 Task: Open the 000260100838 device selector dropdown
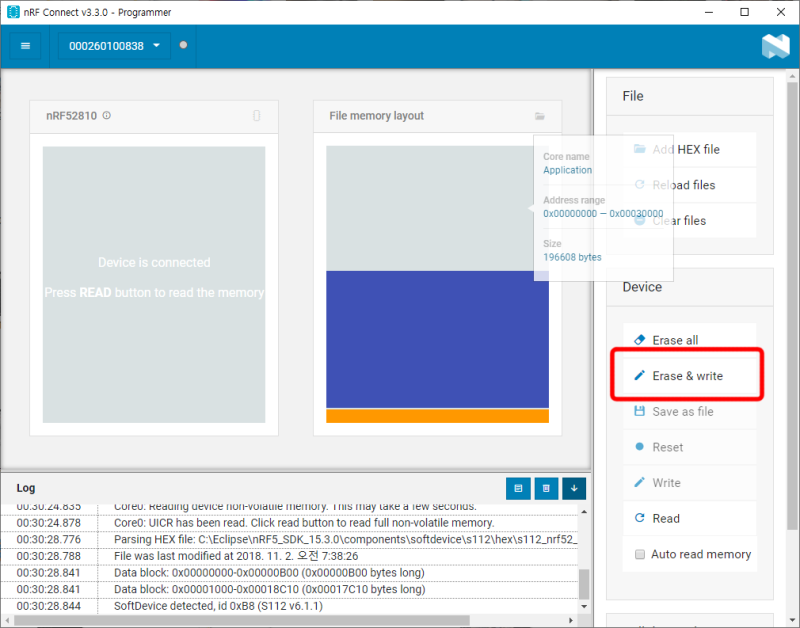point(114,46)
